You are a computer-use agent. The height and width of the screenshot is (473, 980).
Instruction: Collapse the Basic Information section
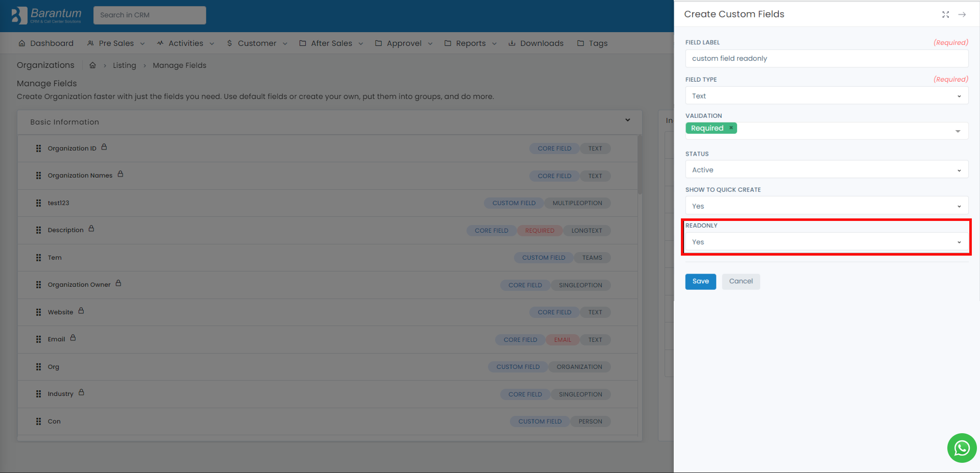[x=628, y=120]
